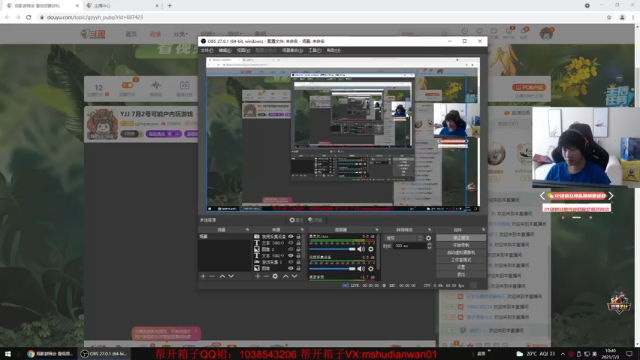Click the Douyu logo in site header

tap(93, 34)
